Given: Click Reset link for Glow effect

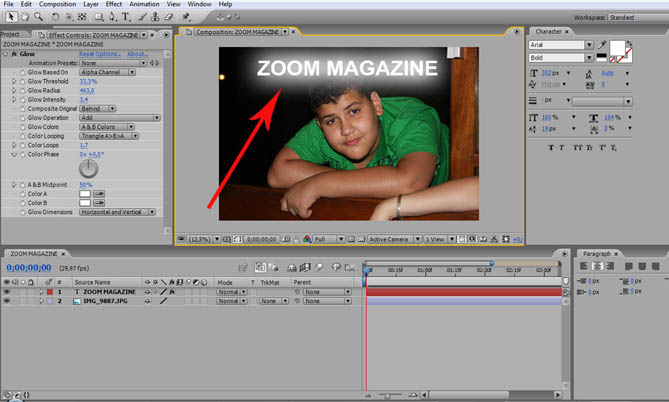Looking at the screenshot, I should click(89, 54).
